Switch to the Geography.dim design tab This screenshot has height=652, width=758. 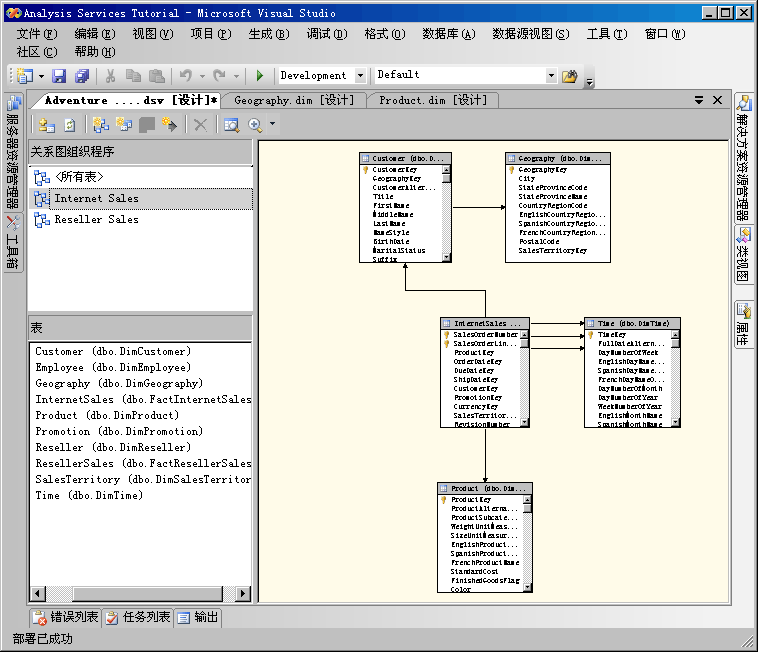click(293, 100)
